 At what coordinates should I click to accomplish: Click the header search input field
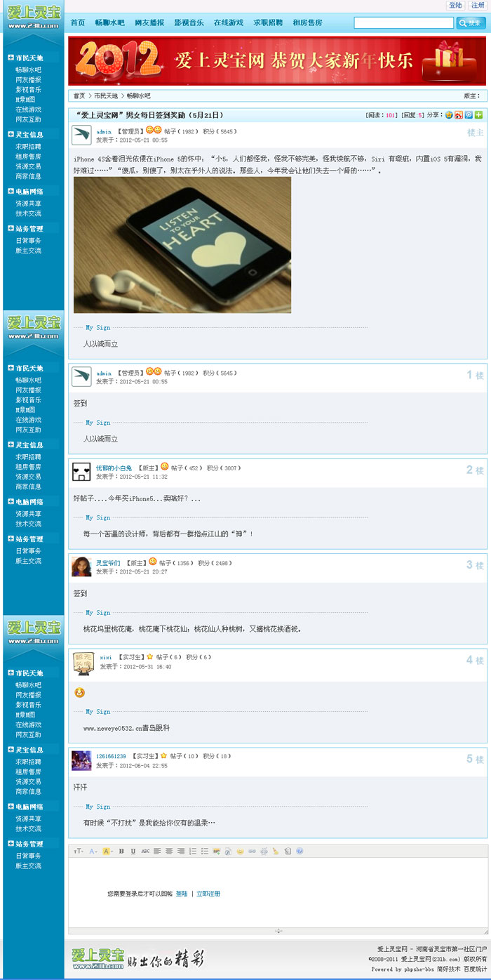(x=403, y=23)
